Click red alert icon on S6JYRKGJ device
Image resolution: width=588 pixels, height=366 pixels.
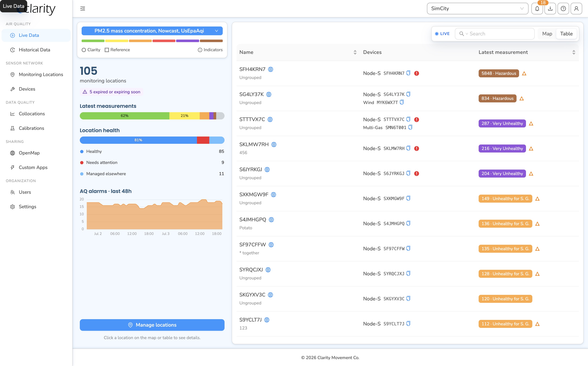(x=416, y=174)
